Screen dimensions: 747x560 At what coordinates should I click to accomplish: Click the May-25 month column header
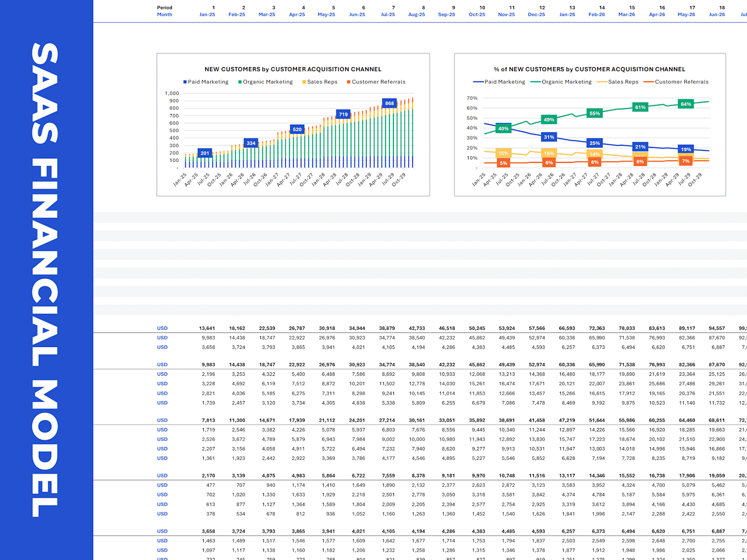point(326,15)
